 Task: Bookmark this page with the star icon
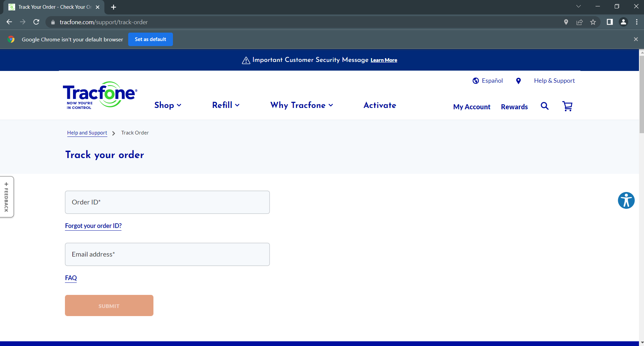coord(593,22)
